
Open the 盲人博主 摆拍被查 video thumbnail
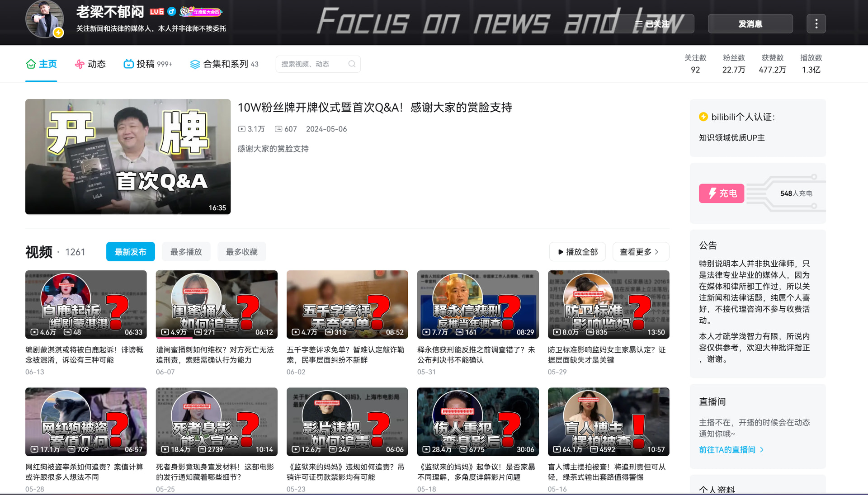pyautogui.click(x=609, y=422)
